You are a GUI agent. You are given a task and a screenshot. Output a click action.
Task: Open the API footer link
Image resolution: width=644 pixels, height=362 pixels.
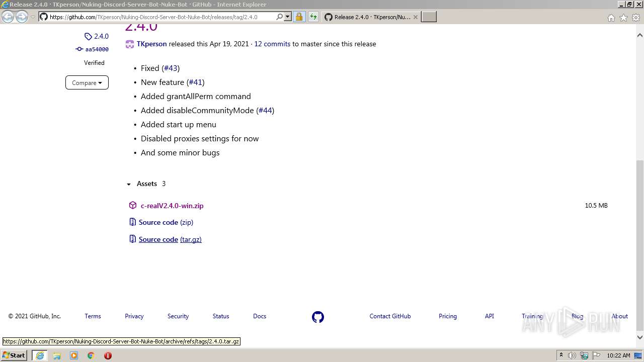(490, 316)
